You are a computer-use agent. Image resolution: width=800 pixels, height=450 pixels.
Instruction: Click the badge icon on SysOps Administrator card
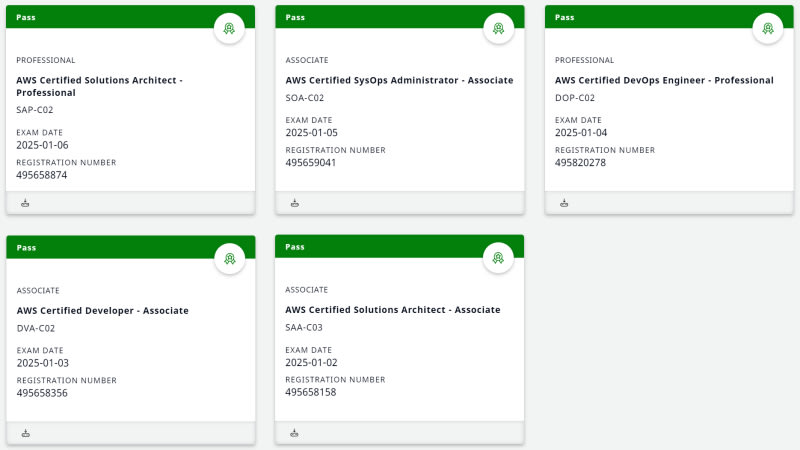click(x=498, y=29)
